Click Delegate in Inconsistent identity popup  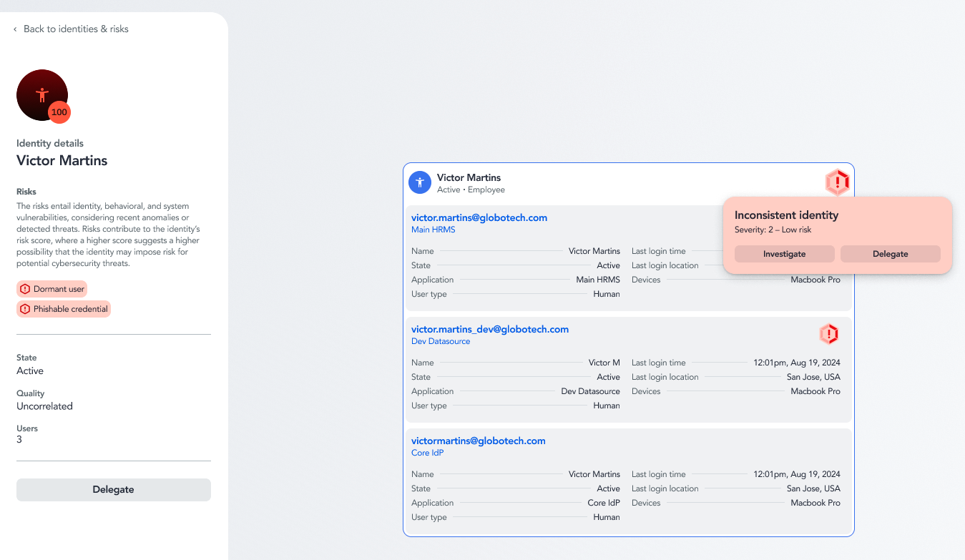(x=891, y=254)
